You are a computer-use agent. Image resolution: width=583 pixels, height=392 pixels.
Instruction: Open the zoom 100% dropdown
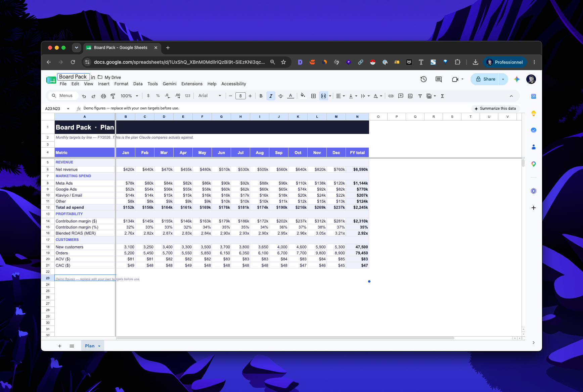129,96
